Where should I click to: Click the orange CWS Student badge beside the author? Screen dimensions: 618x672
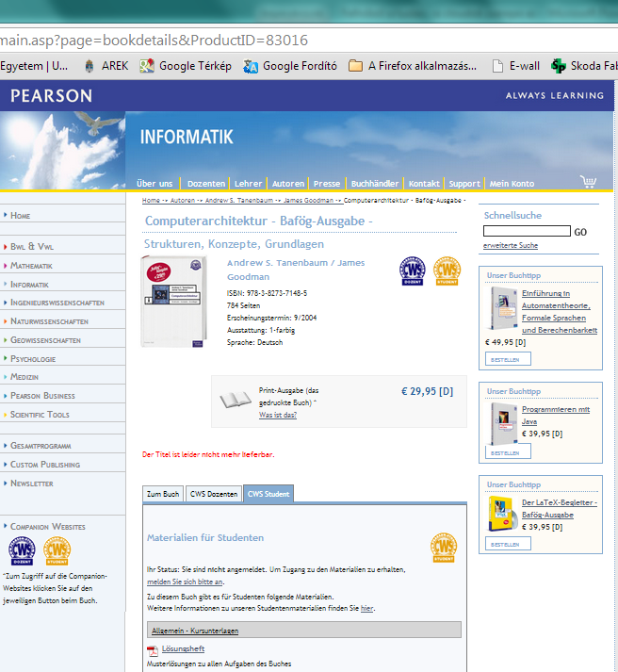(447, 270)
